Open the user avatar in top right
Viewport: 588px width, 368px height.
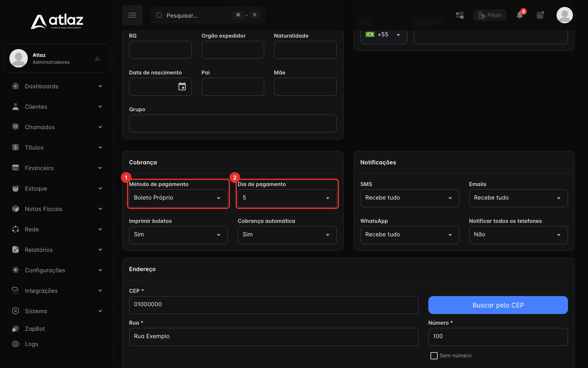click(565, 15)
